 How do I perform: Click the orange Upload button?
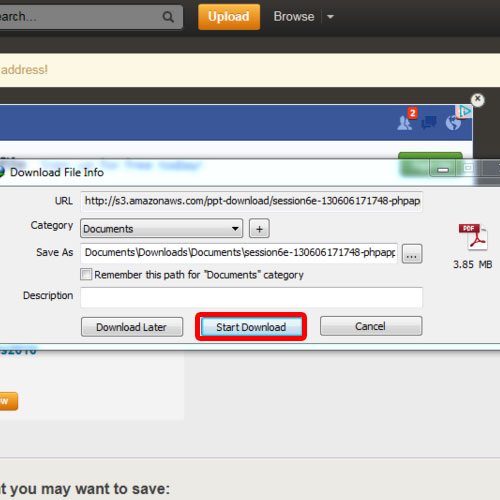point(229,17)
